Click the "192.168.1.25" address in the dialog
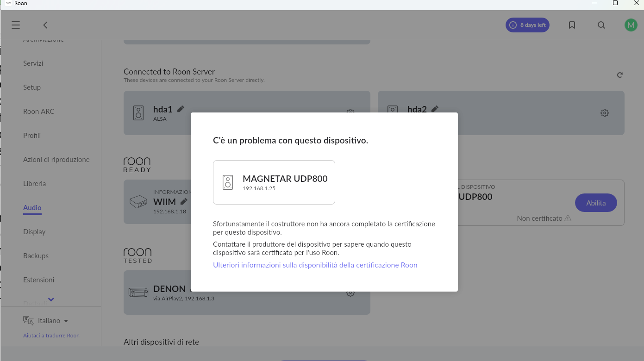 pyautogui.click(x=259, y=188)
